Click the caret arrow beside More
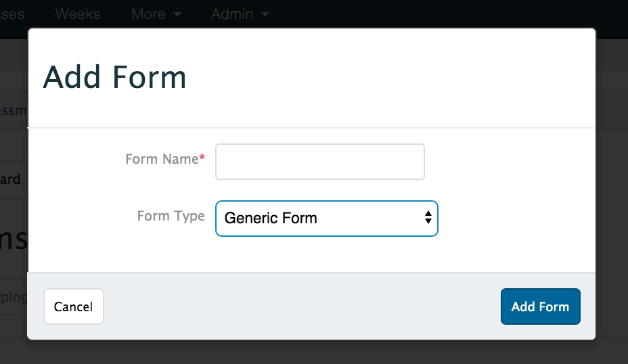628x364 pixels. click(177, 14)
